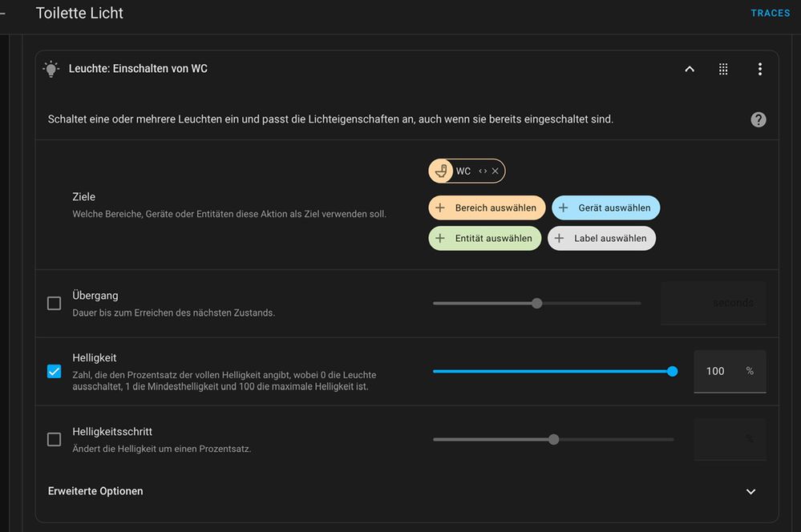Click Label auswählen button
The height and width of the screenshot is (532, 801).
[x=601, y=239]
